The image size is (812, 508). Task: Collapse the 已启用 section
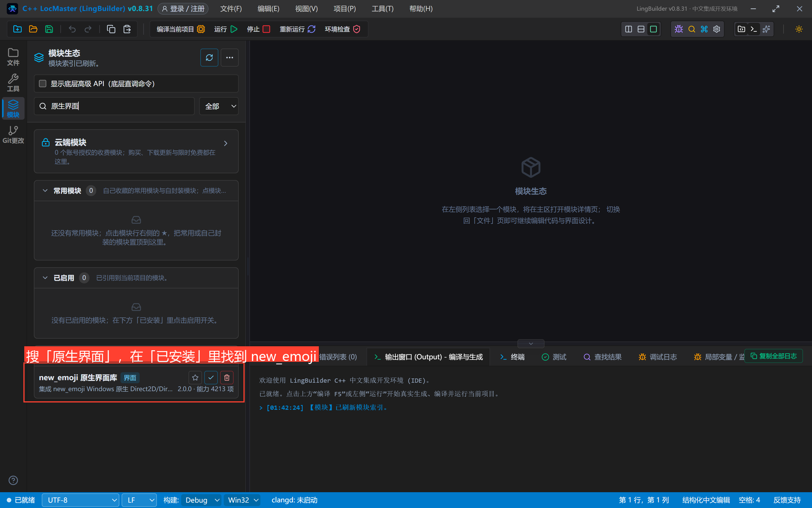(45, 278)
